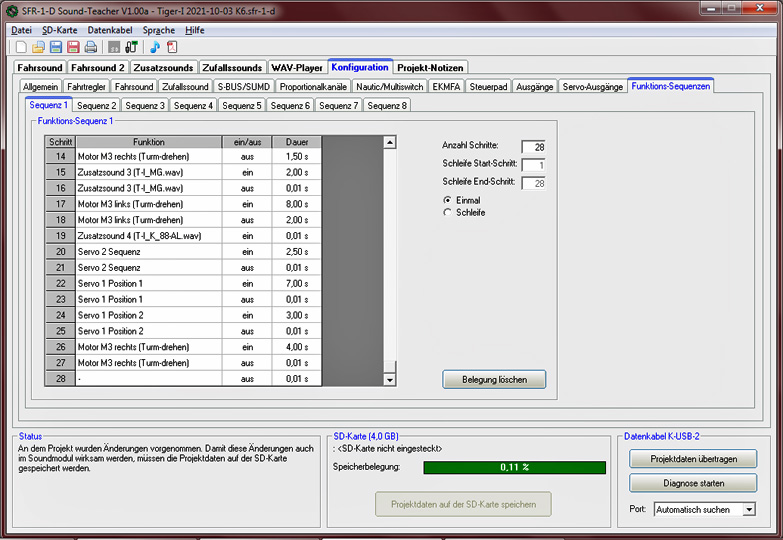The height and width of the screenshot is (540, 783).
Task: Click the printer icon in toolbar
Action: coord(91,47)
